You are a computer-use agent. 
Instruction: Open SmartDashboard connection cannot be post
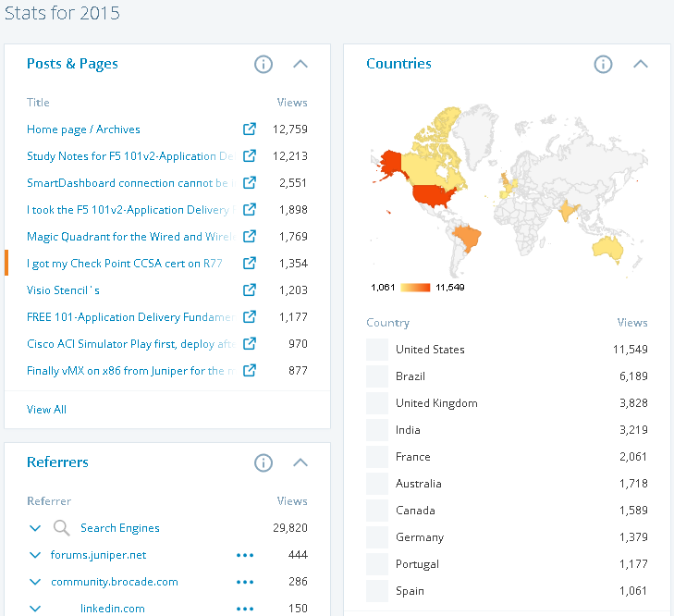point(131,183)
